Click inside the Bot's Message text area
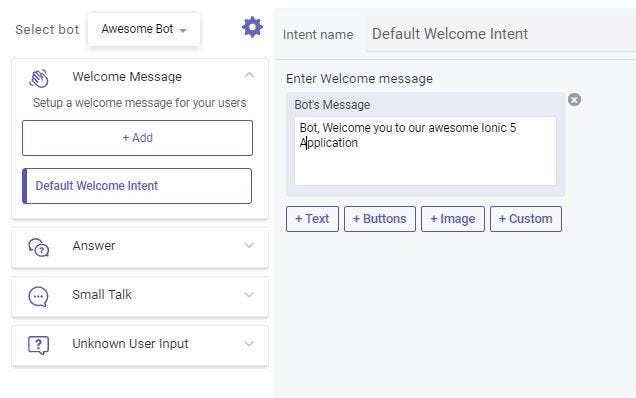The width and height of the screenshot is (636, 398). [x=425, y=151]
